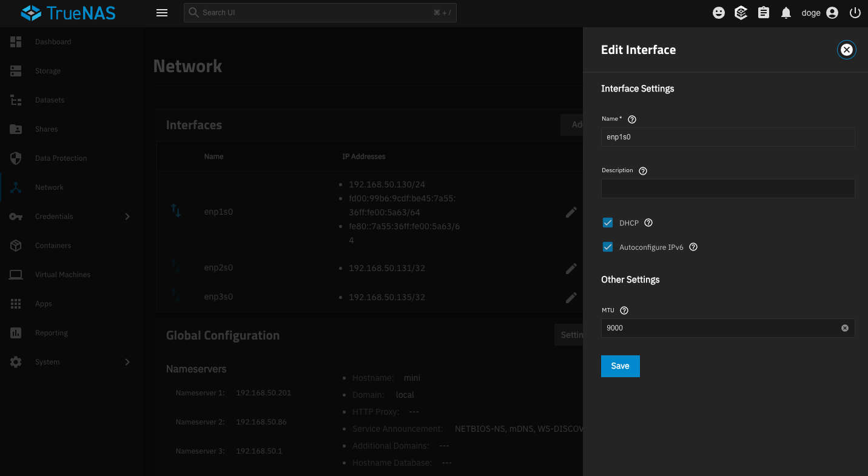This screenshot has width=868, height=476.
Task: Open Virtual Machines in the sidebar
Action: pos(62,275)
